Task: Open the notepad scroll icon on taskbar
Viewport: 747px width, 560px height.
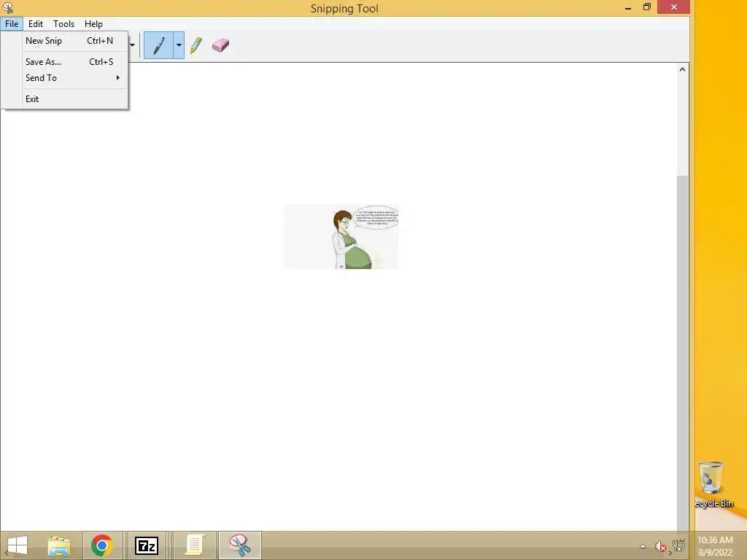Action: pos(194,545)
